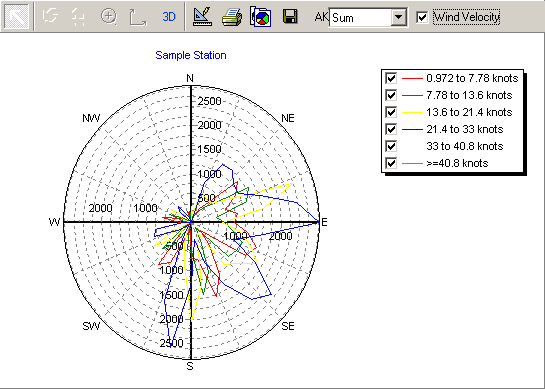Screen dimensions: 545x389
Task: Toggle the 7.78 to 13.6 knots checkbox
Action: pos(391,95)
